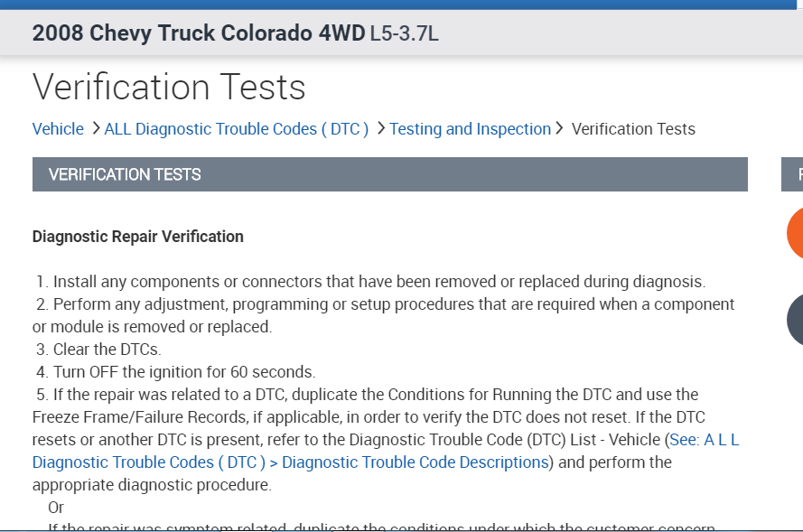The height and width of the screenshot is (532, 803).
Task: Click the chevron arrow after Vehicle breadcrumb
Action: click(95, 128)
